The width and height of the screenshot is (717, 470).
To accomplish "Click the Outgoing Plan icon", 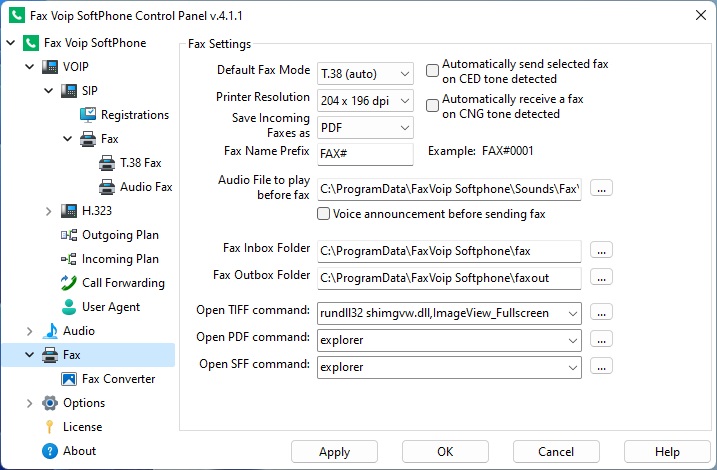I will coord(69,235).
